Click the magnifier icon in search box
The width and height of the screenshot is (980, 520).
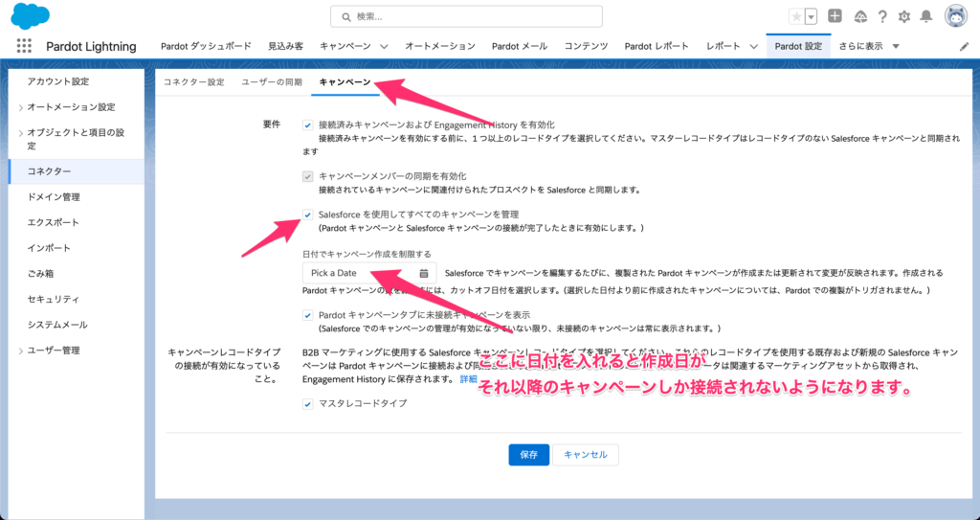(x=345, y=17)
